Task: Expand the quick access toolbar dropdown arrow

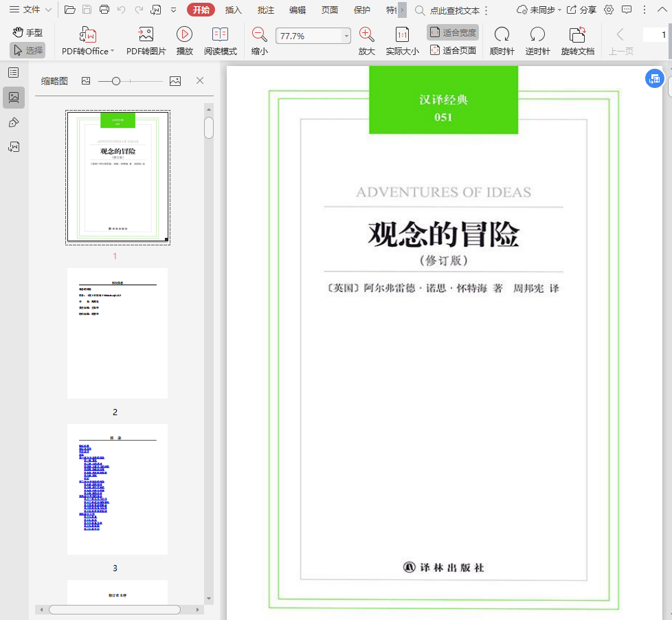Action: [x=174, y=10]
